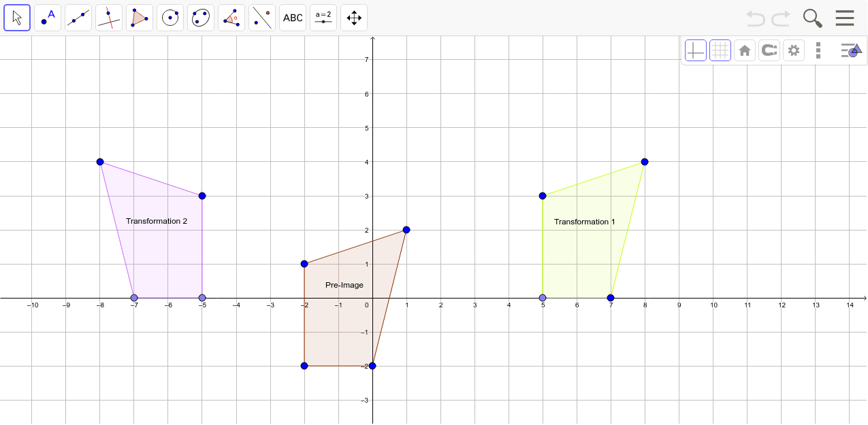Select Transformation 2 vertex at (-5, 0)
The height and width of the screenshot is (425, 868).
coord(202,298)
